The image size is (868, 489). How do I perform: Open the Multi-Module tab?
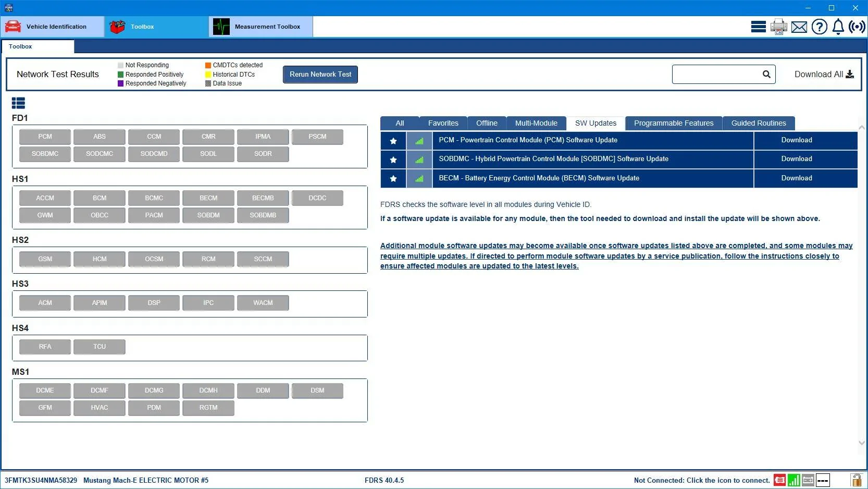click(536, 123)
